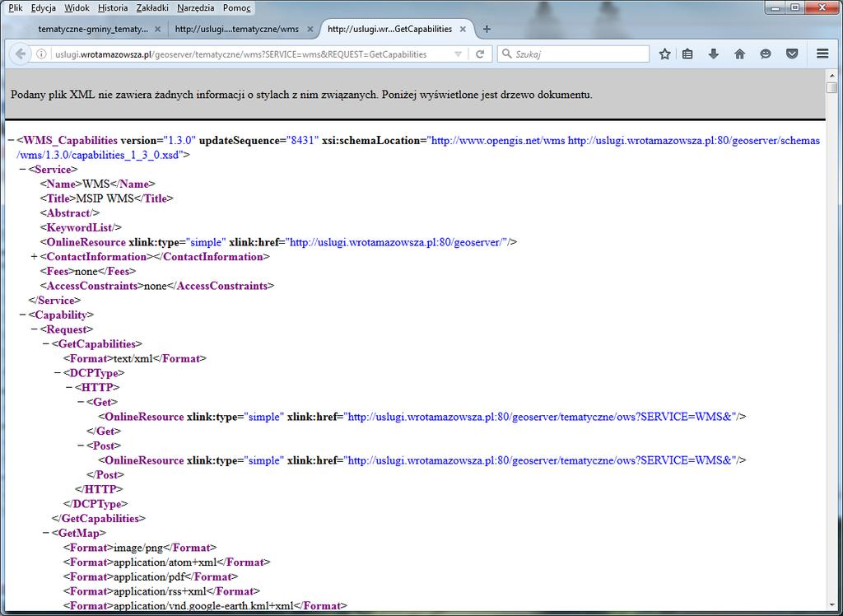
Task: Click the image/png Format line
Action: tap(140, 548)
